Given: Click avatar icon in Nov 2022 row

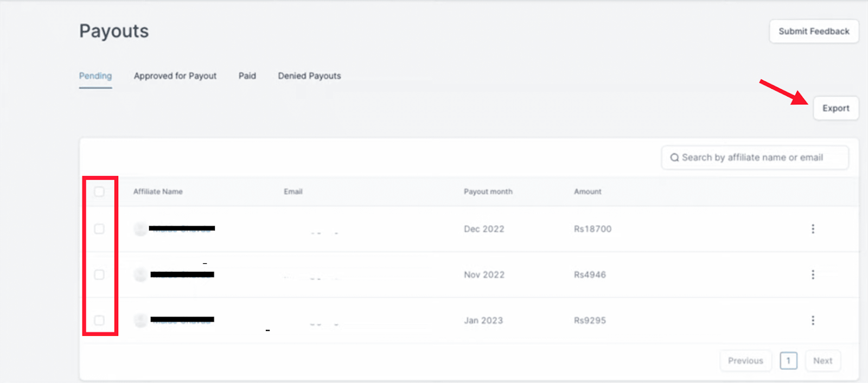Looking at the screenshot, I should pyautogui.click(x=141, y=275).
